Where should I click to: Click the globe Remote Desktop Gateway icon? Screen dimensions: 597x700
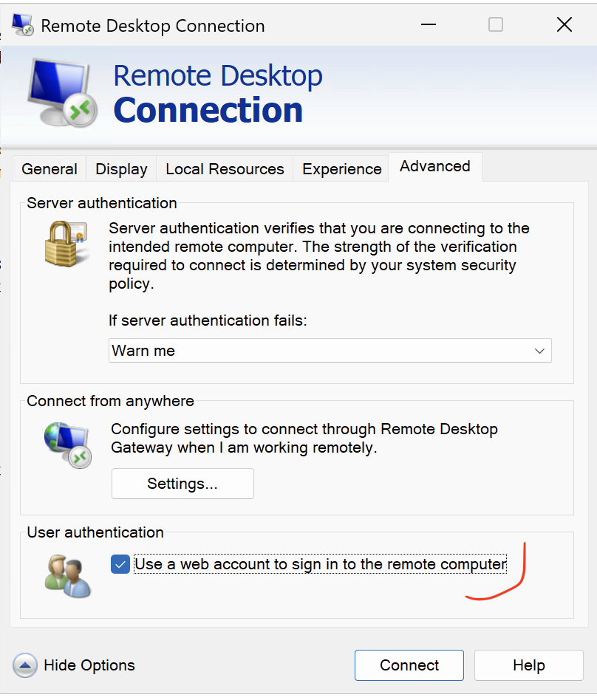pyautogui.click(x=67, y=445)
